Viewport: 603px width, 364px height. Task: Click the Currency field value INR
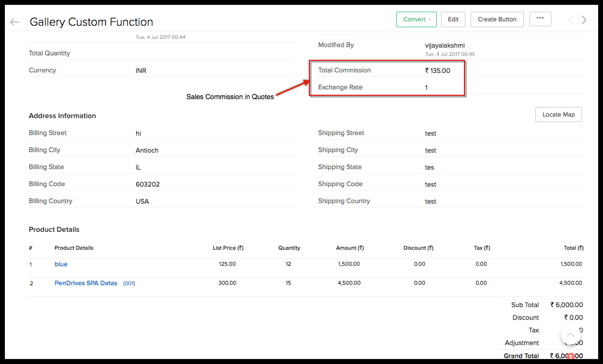coord(141,70)
